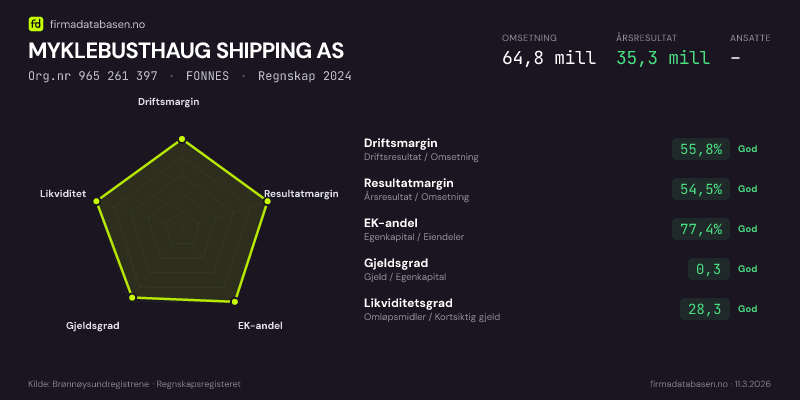Click the Likviditet radar chart point
The width and height of the screenshot is (800, 400).
(97, 202)
